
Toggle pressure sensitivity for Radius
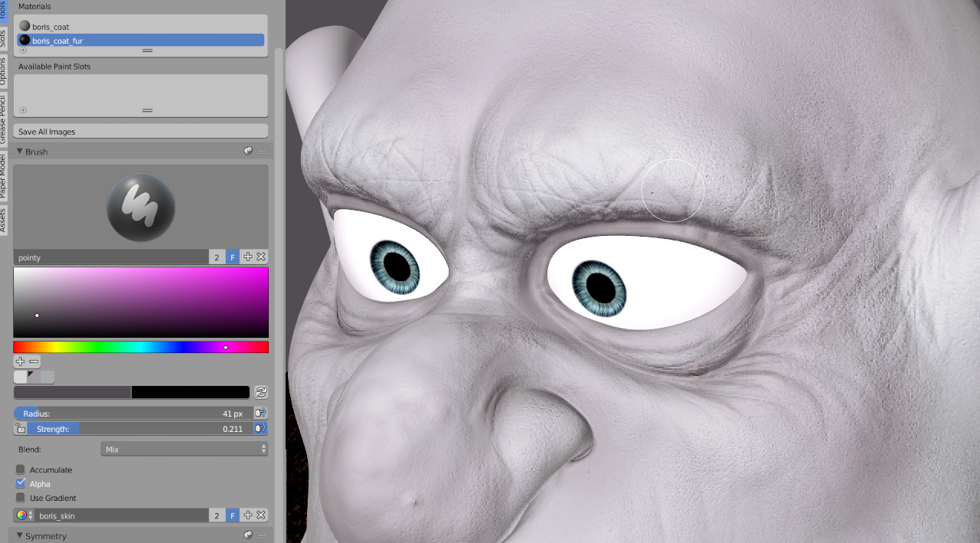tap(260, 414)
